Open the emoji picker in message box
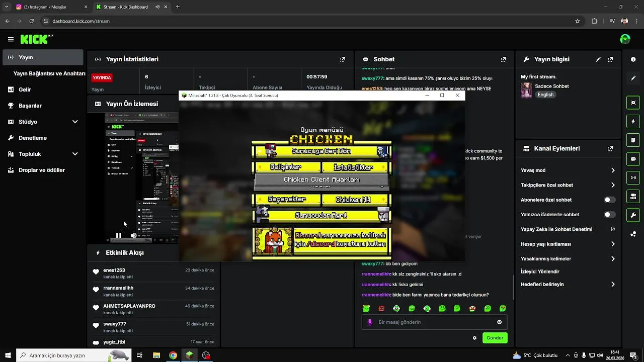 (x=499, y=322)
